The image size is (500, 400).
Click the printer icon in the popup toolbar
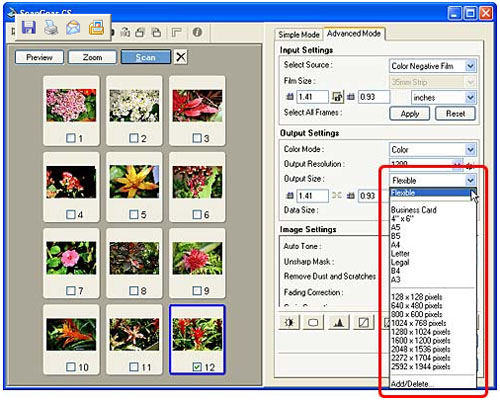51,27
